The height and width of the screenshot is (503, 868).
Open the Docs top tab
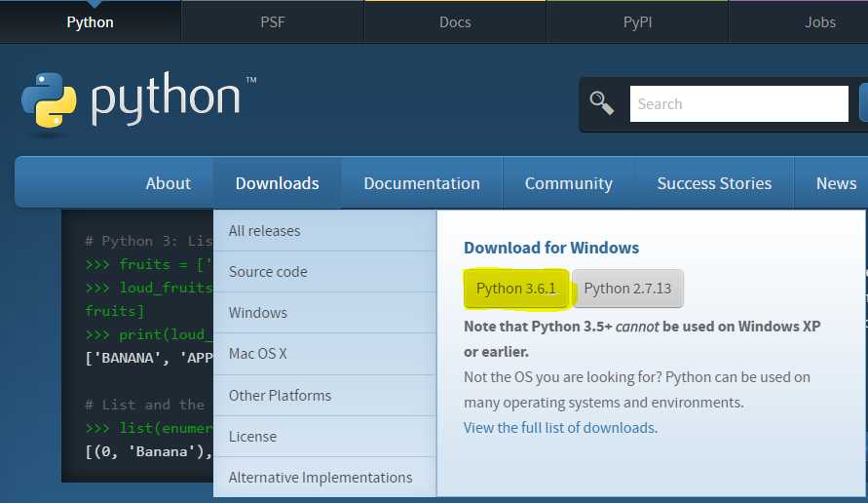click(455, 22)
